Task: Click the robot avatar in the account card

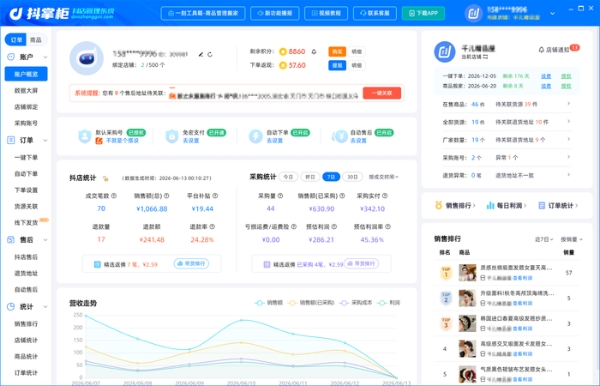Action: pyautogui.click(x=86, y=58)
